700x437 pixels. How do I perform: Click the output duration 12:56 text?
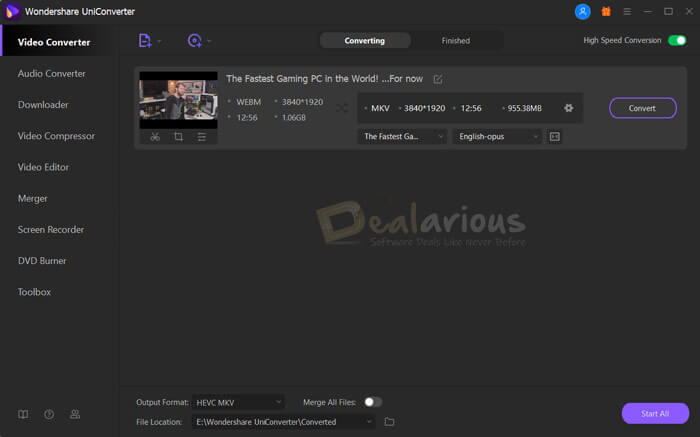click(x=471, y=108)
